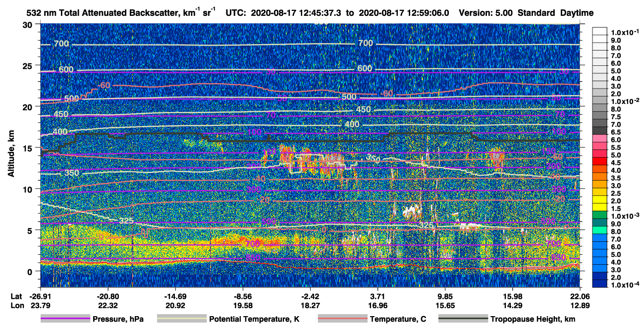This screenshot has height=330, width=644.
Task: Click the longitude value 12.89
Action: click(580, 305)
